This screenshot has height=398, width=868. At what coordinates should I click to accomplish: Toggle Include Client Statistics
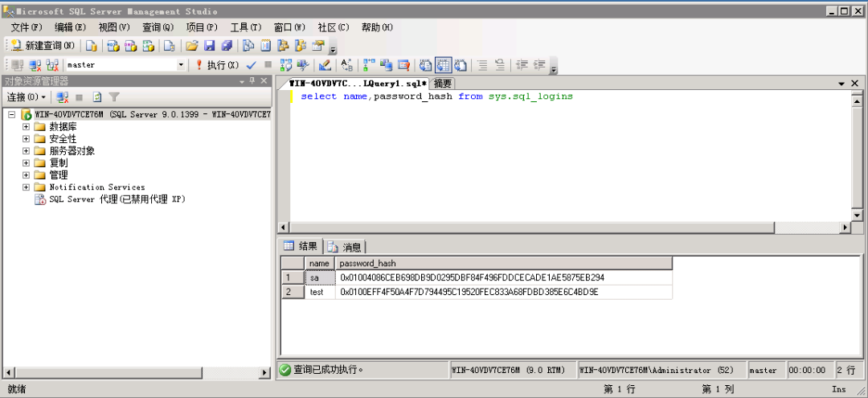point(387,65)
